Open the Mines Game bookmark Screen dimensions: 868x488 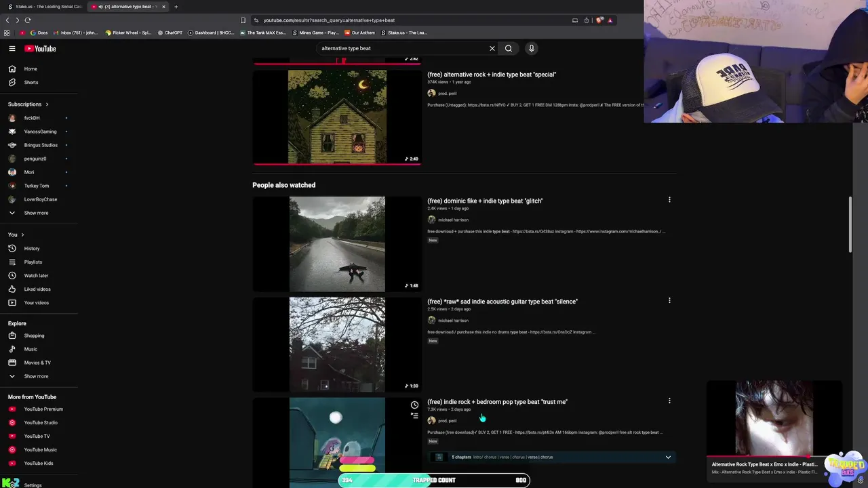[x=316, y=33]
